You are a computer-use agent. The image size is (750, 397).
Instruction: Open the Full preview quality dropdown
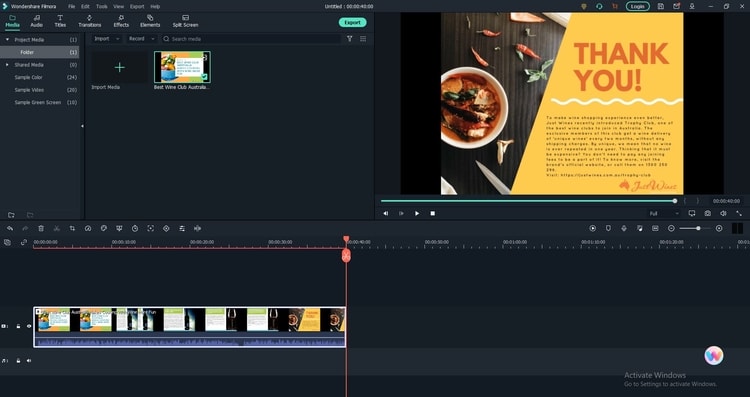[x=664, y=213]
